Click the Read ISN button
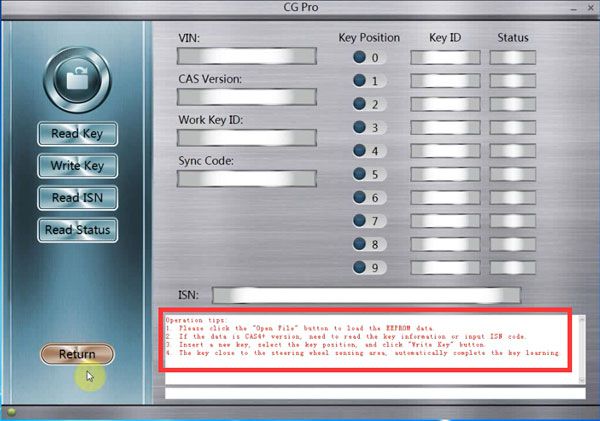The width and height of the screenshot is (600, 421). (x=78, y=197)
